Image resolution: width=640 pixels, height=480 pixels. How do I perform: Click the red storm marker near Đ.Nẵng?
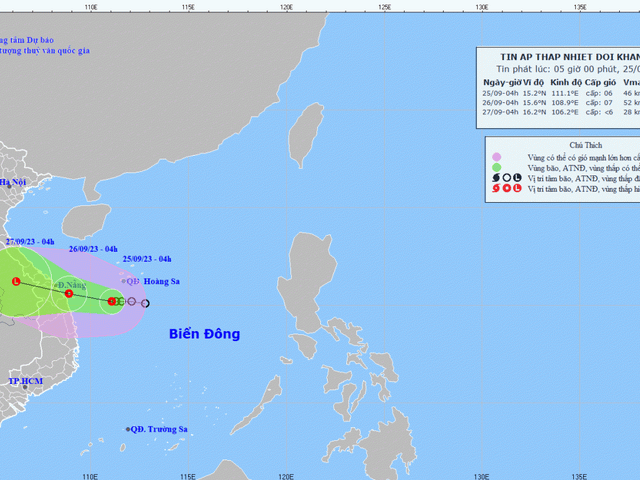(68, 294)
